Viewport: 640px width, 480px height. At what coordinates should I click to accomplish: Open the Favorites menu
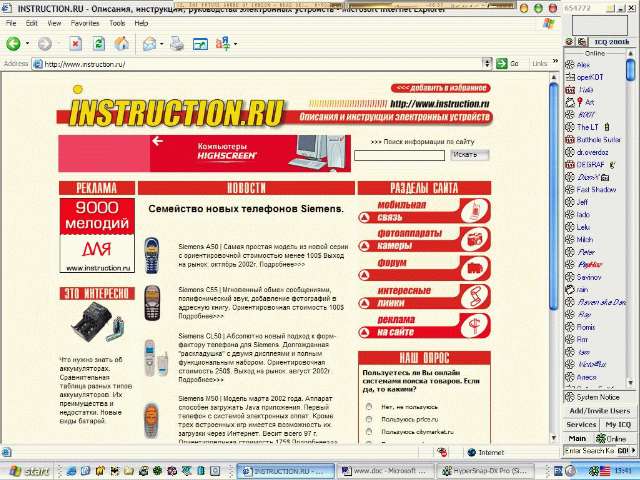click(x=84, y=22)
